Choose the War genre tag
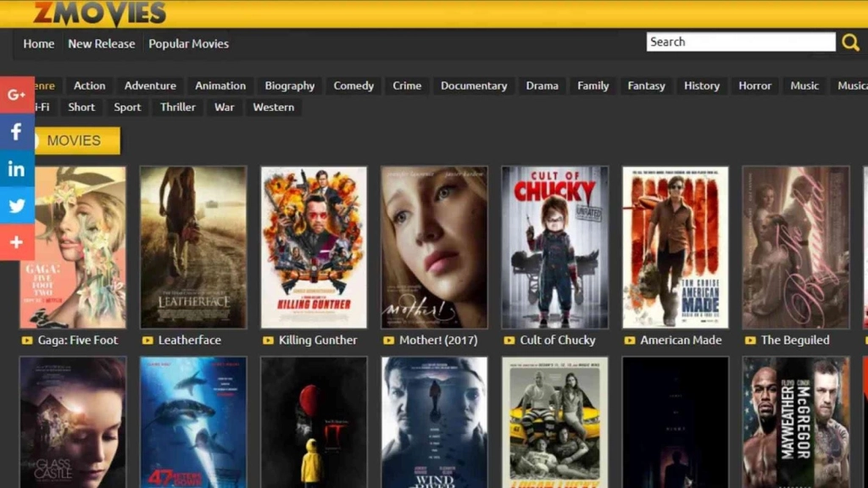The width and height of the screenshot is (868, 488). point(224,108)
